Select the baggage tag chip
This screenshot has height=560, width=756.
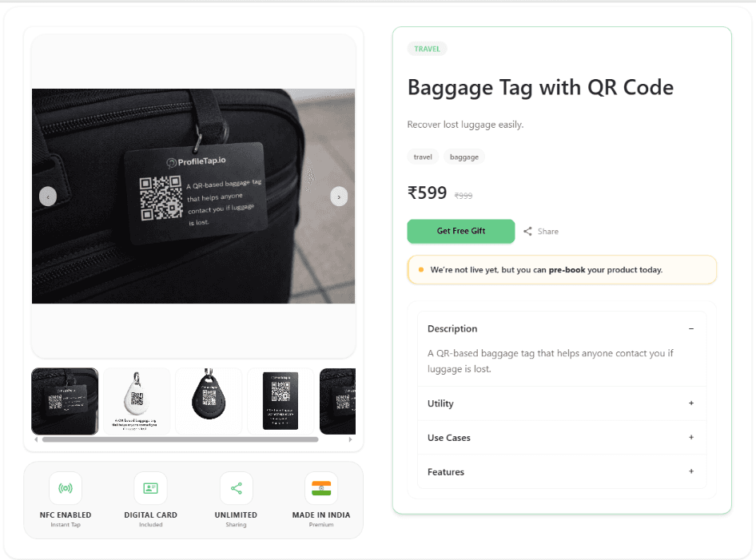[x=464, y=157]
